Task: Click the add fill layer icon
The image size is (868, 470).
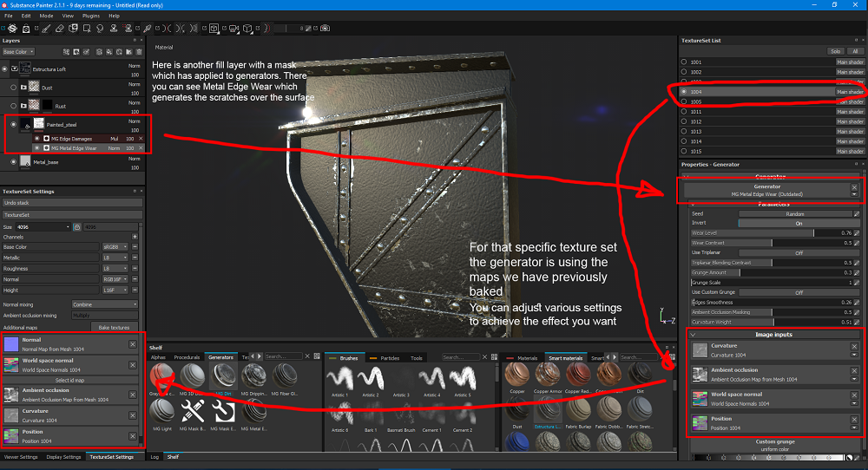Action: [109, 51]
